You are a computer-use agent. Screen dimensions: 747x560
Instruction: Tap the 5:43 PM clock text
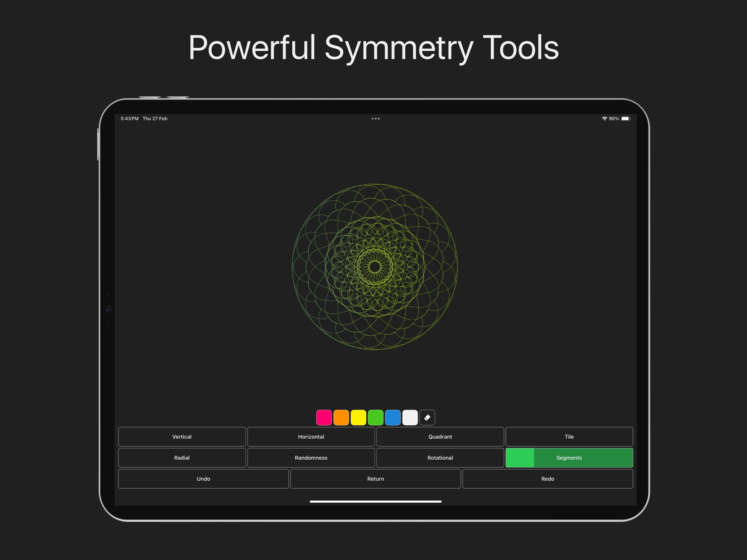tap(130, 119)
